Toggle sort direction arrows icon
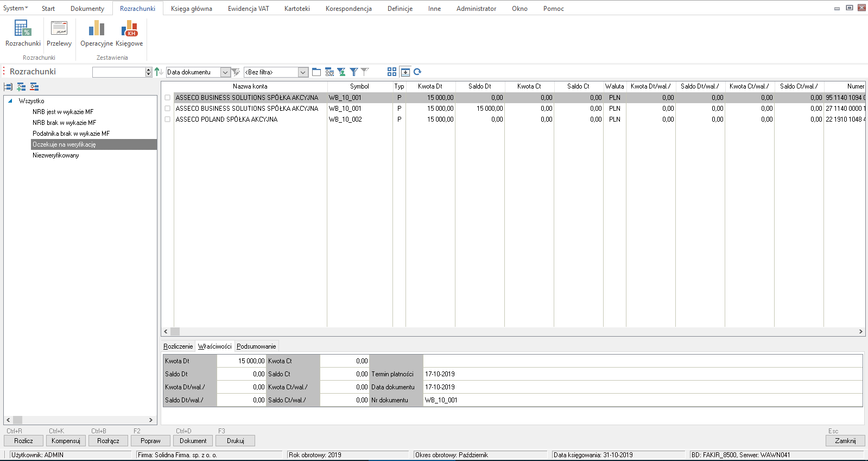Image resolution: width=868 pixels, height=461 pixels. point(159,72)
